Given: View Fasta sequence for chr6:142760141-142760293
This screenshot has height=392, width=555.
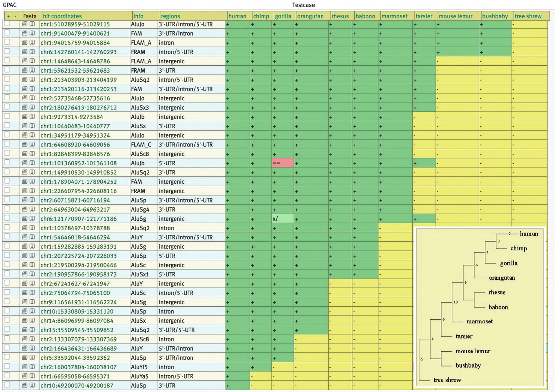Looking at the screenshot, I should click(25, 52).
